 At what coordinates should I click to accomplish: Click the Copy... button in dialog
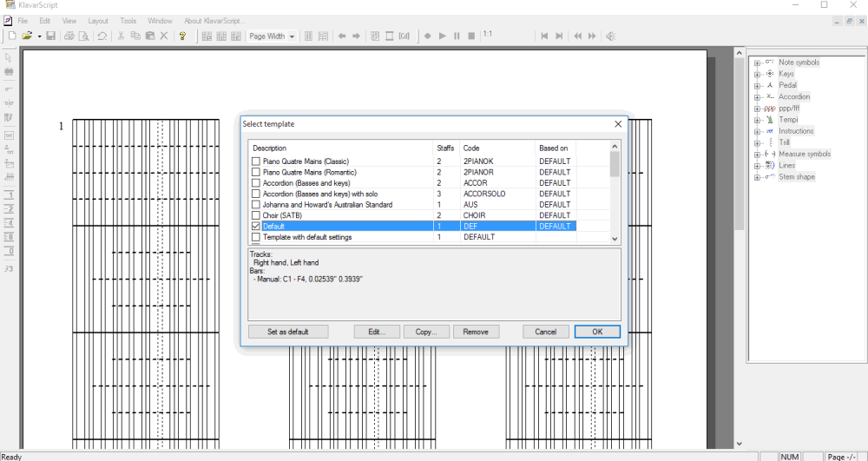pyautogui.click(x=425, y=332)
